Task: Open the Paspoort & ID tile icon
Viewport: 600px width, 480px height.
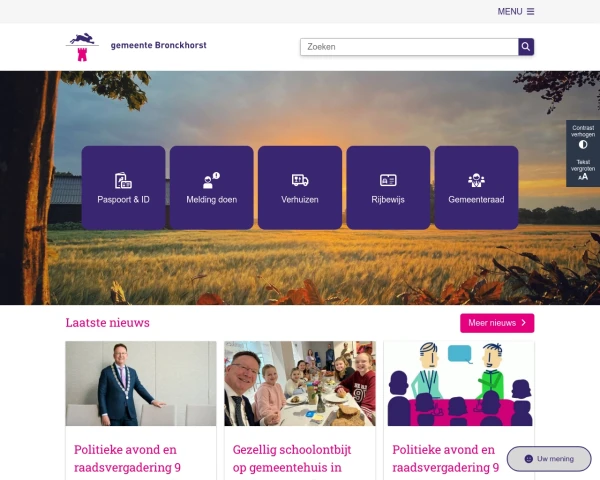Action: tap(123, 180)
